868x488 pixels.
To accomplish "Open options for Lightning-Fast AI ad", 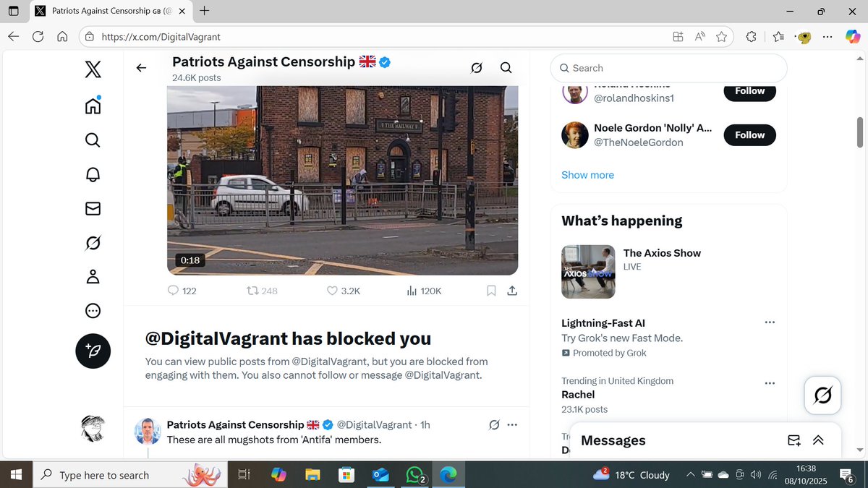I will tap(770, 322).
